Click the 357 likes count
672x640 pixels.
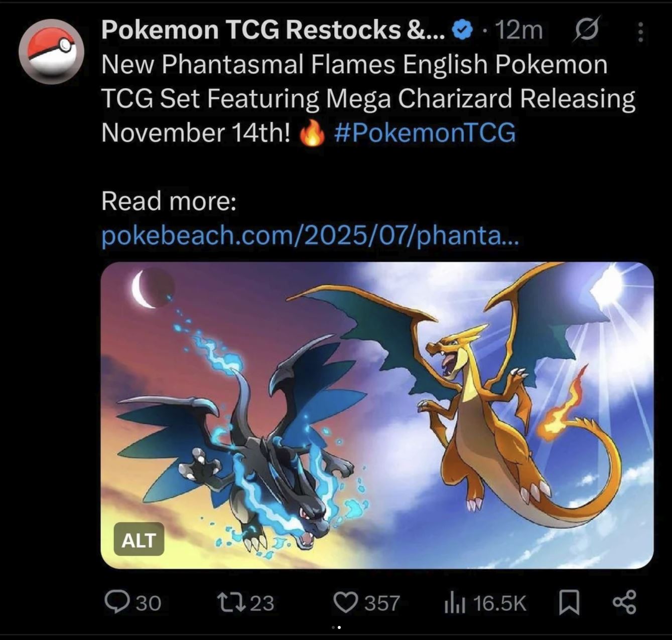[x=382, y=603]
